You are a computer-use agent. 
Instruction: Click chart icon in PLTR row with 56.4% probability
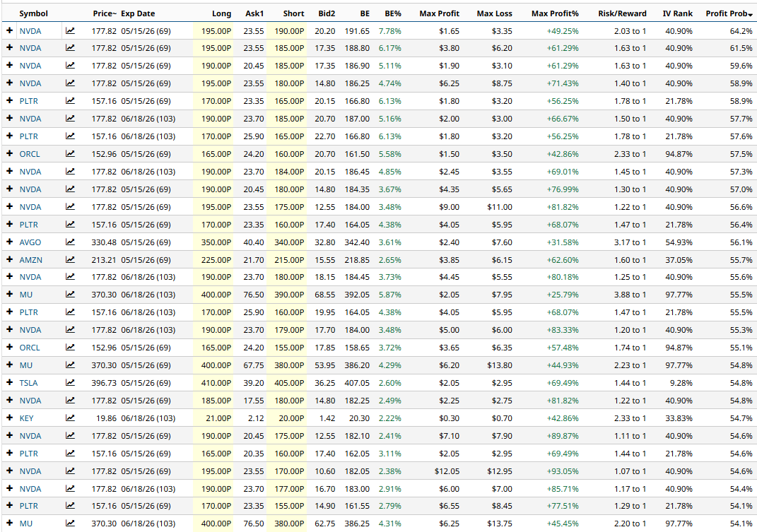click(x=70, y=225)
